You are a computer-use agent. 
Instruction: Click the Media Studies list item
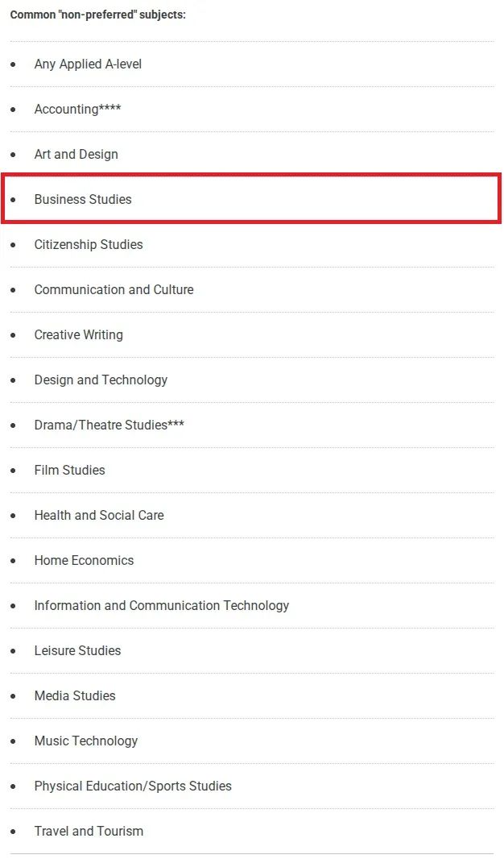click(x=75, y=695)
